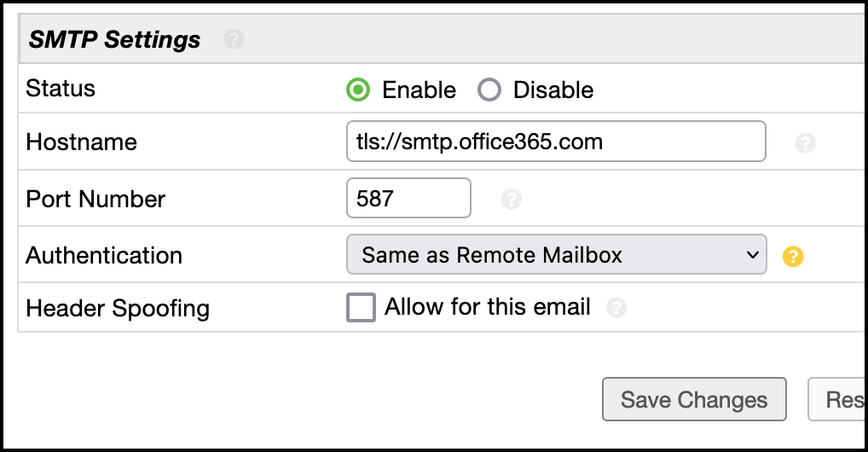Click the Status row label

coord(61,88)
